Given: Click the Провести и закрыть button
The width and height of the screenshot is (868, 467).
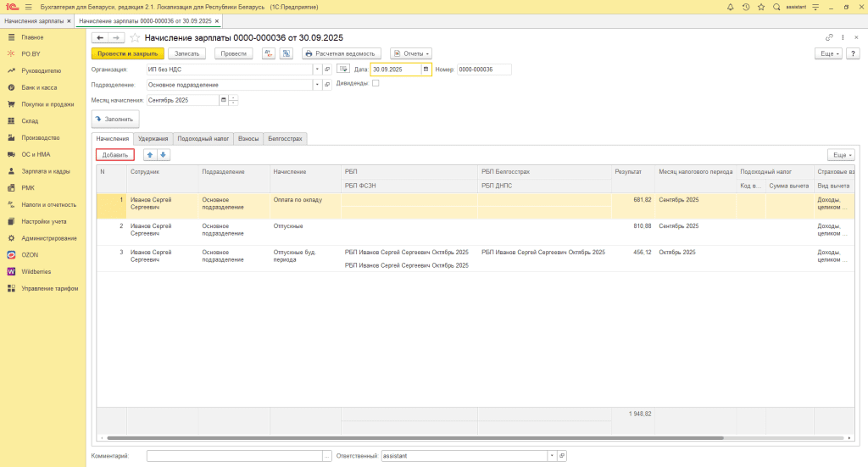Looking at the screenshot, I should (127, 53).
